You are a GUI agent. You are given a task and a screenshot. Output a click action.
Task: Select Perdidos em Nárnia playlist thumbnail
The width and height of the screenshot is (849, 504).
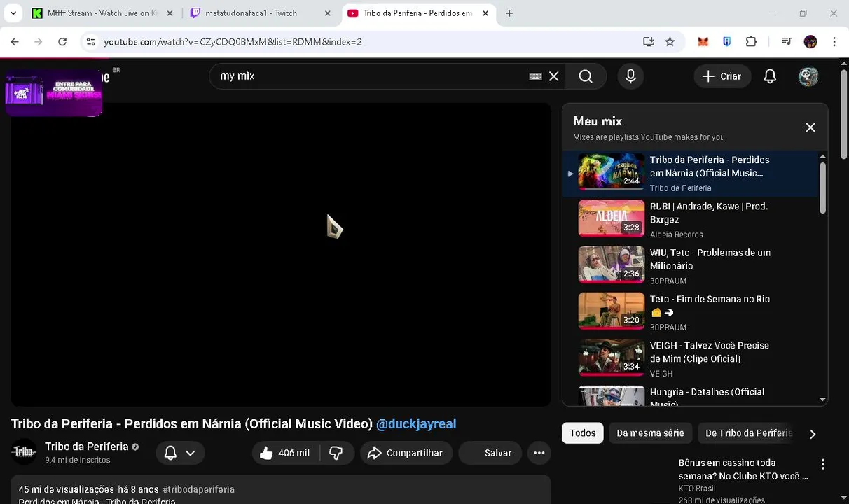point(611,171)
